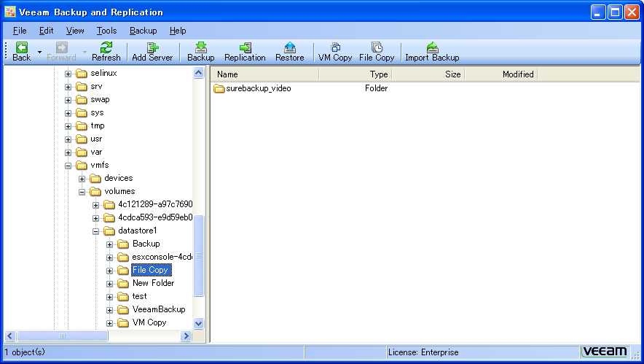This screenshot has height=364, width=644.
Task: Click the tree horizontal scrollbar thumb
Action: click(63, 336)
